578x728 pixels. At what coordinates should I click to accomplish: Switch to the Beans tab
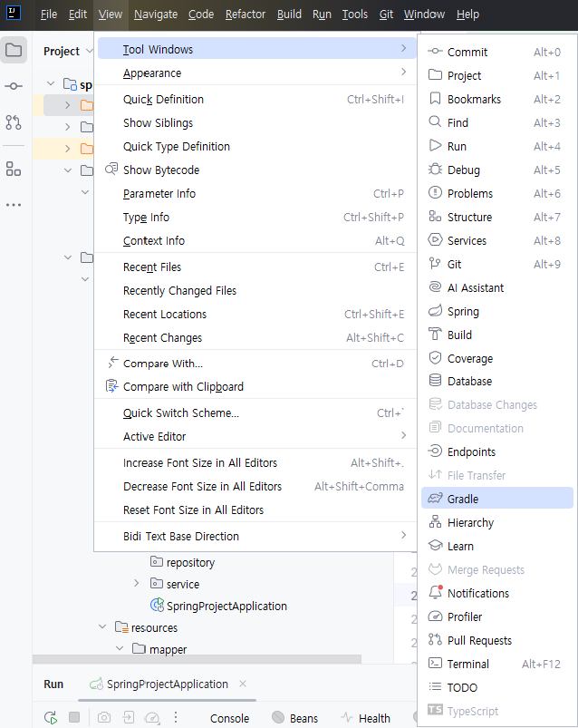(x=295, y=718)
